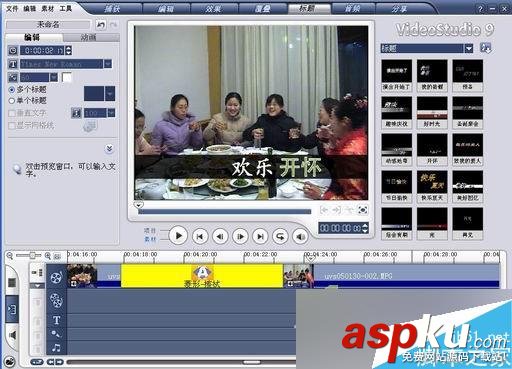The image size is (512, 369).
Task: Toggle repeat playback button
Action: tap(280, 236)
